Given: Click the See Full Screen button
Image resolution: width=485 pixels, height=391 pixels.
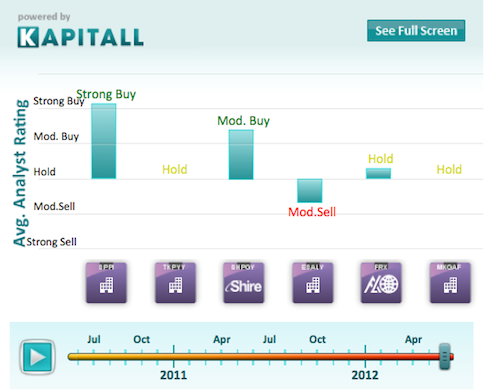Looking at the screenshot, I should coord(416,31).
